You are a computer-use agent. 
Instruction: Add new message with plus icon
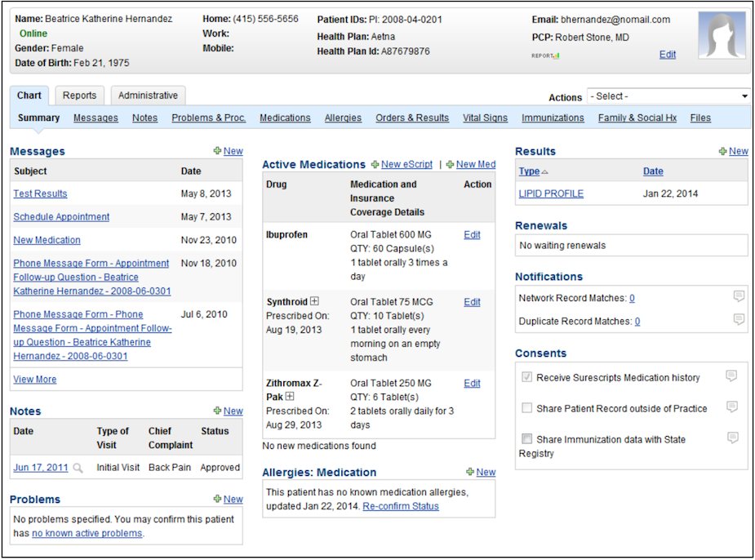pyautogui.click(x=217, y=151)
